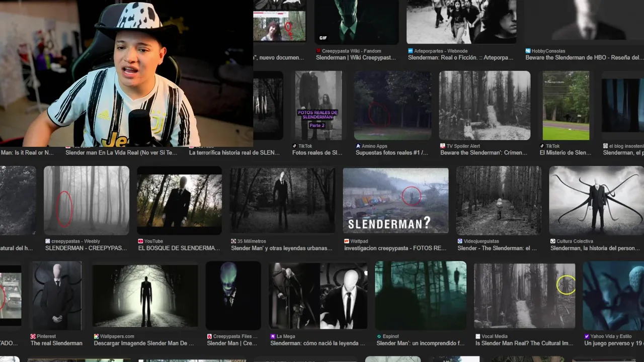Select old photo of running children thumbnail

tap(461, 22)
